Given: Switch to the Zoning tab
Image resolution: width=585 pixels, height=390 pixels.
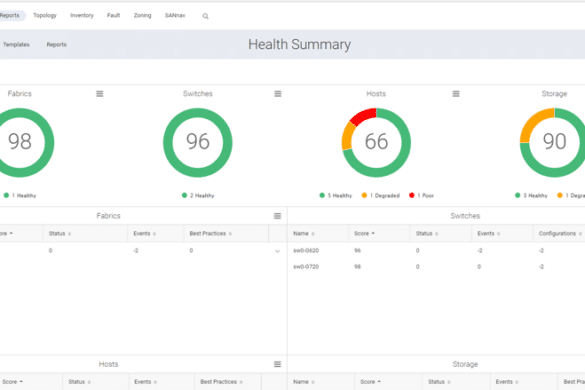Looking at the screenshot, I should click(x=143, y=15).
